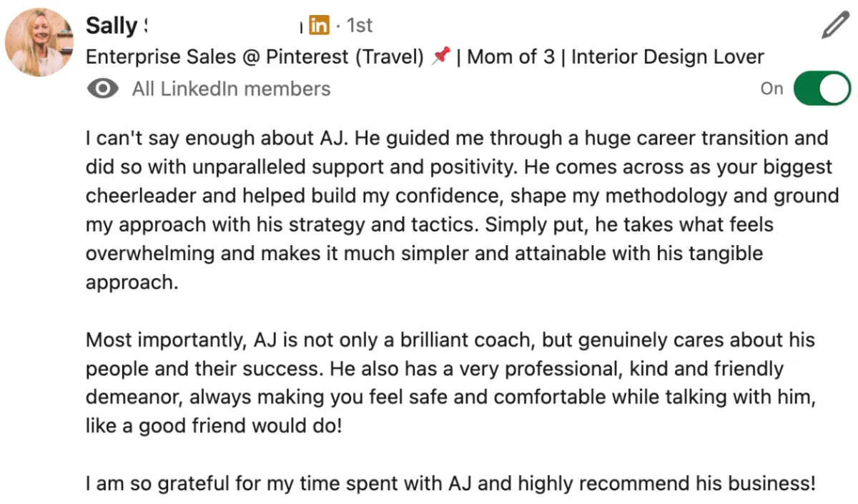
Task: Click the line "like a good friend would do!"
Action: (214, 427)
